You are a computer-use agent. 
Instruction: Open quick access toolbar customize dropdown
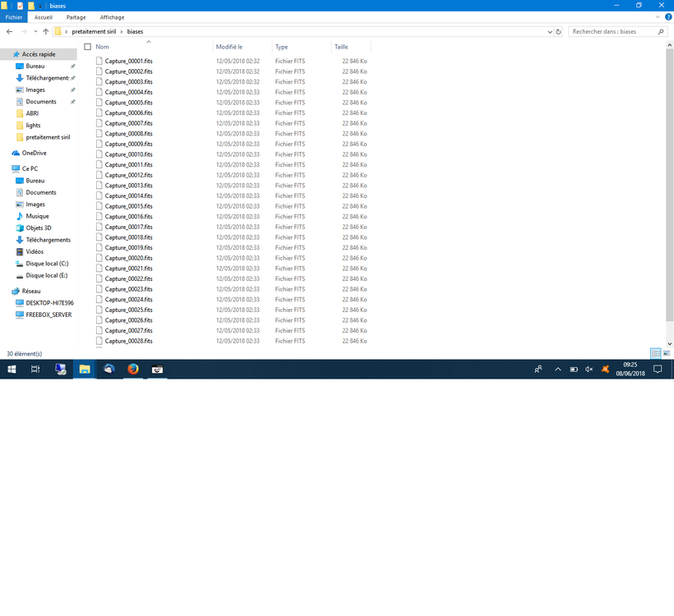40,6
